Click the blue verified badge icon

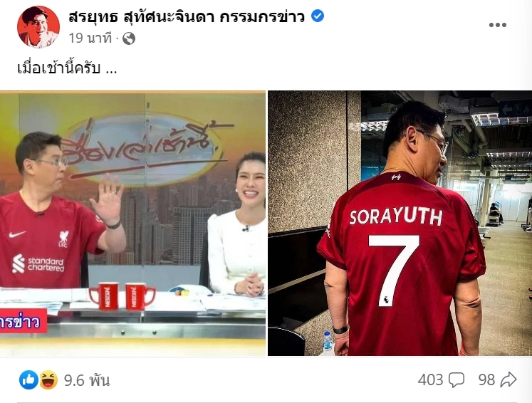point(318,16)
